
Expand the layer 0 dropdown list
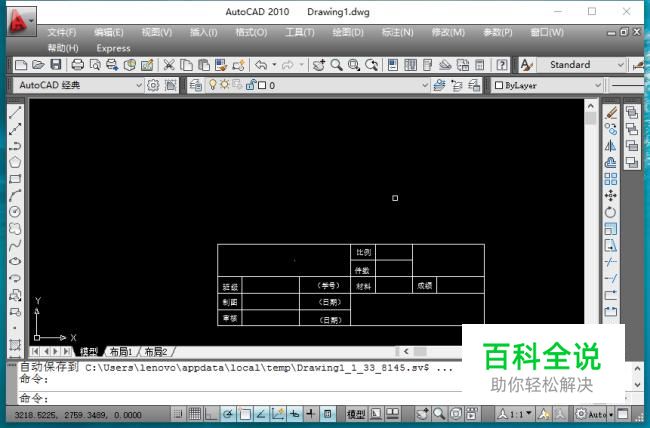424,85
